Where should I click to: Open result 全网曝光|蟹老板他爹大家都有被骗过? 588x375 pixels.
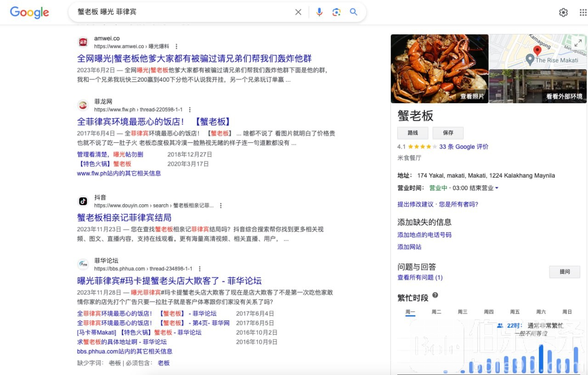(194, 58)
